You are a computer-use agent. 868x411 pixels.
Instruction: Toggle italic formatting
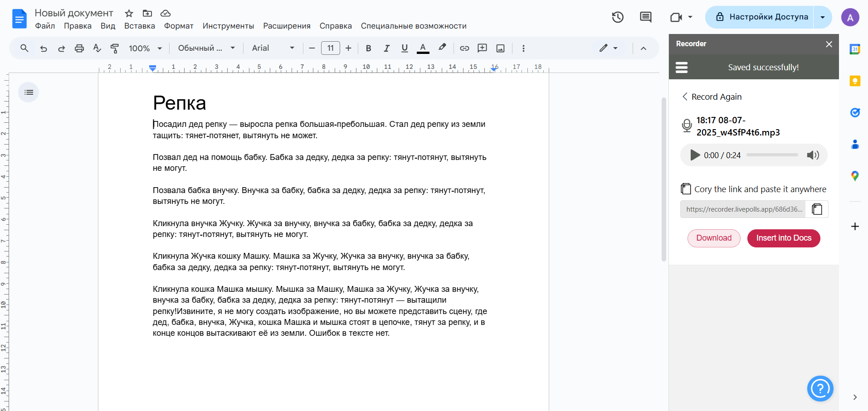click(x=386, y=48)
